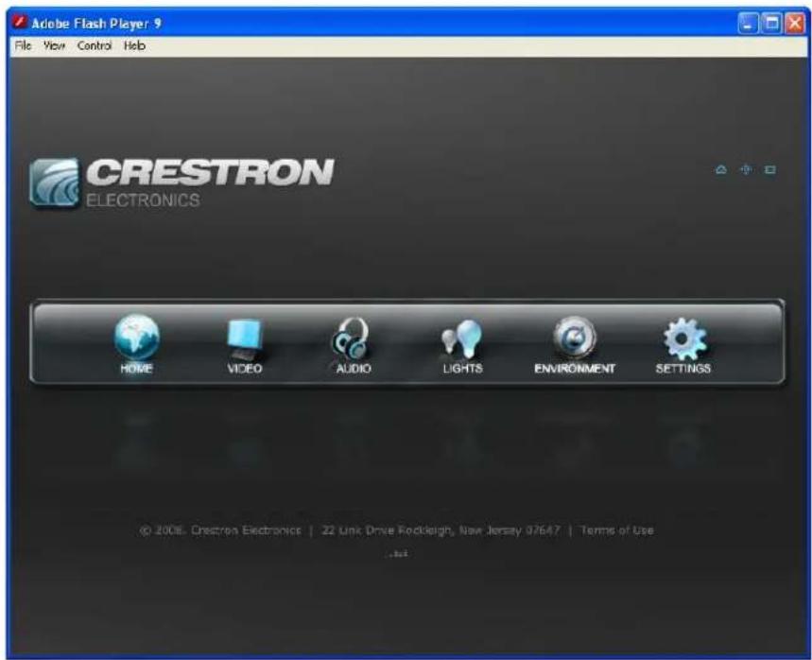Open the Control menu

pos(95,45)
